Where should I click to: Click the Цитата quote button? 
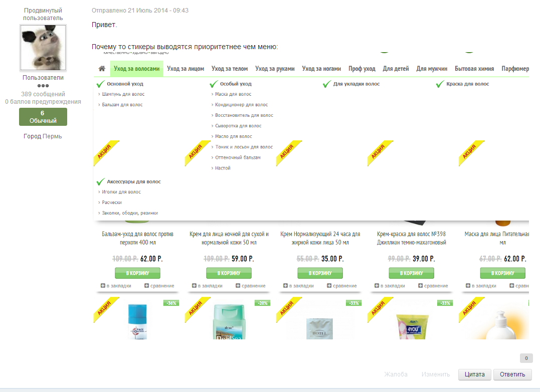click(474, 374)
